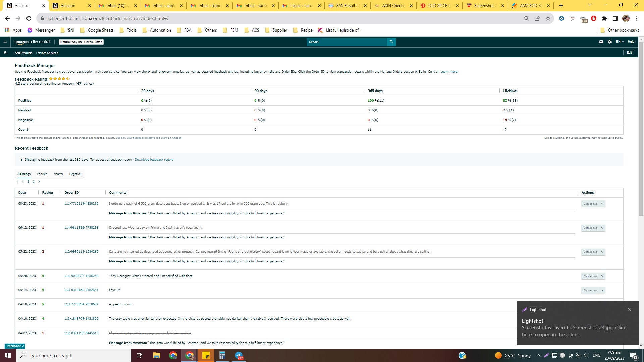Screen dimensions: 644x362
Task: Click Explore Services in the navigation bar
Action: click(47, 53)
